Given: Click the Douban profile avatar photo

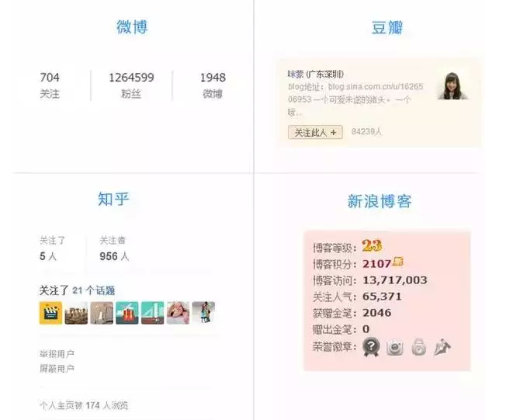Looking at the screenshot, I should pyautogui.click(x=452, y=85).
